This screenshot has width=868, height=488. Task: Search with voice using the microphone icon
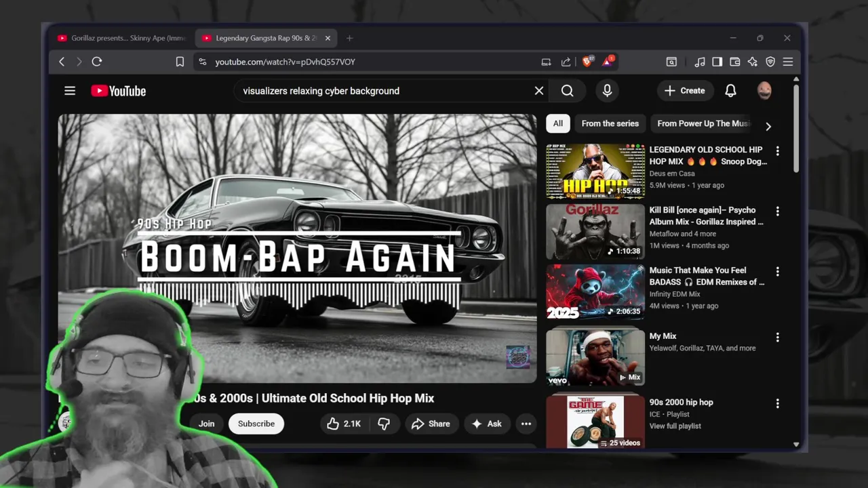point(607,91)
